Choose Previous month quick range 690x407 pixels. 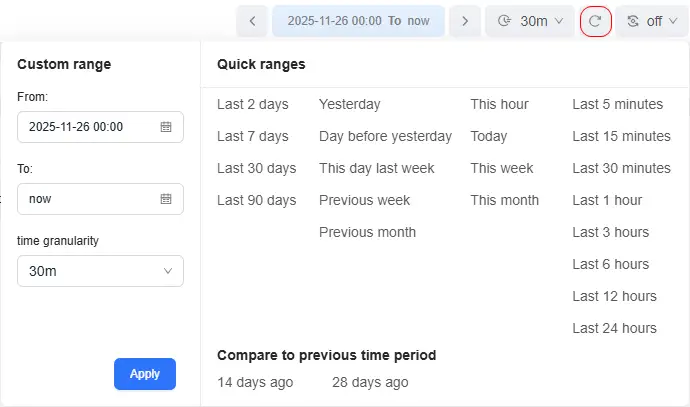point(367,232)
